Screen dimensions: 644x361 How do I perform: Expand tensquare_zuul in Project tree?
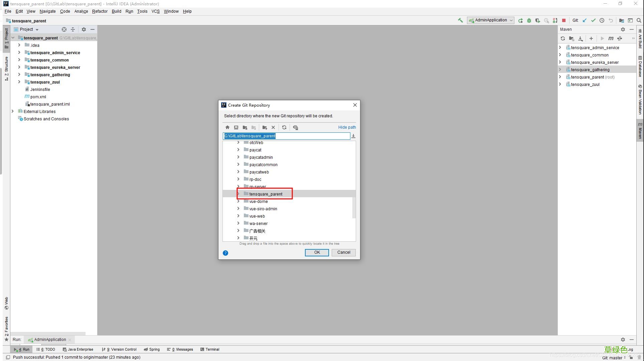coord(19,82)
